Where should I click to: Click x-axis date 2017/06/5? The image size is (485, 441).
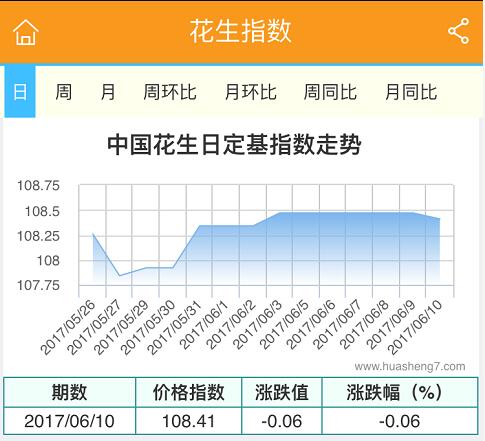tap(283, 325)
